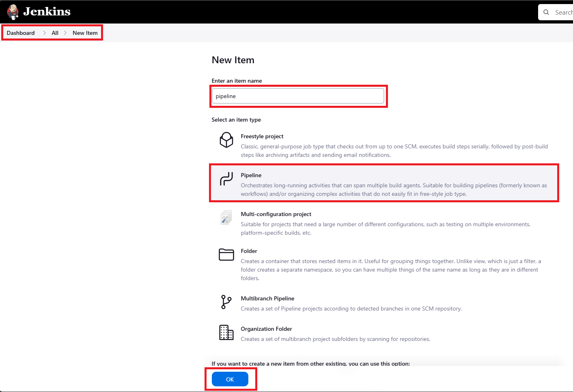This screenshot has width=573, height=392.
Task: Expand the chevron after Dashboard breadcrumb
Action: click(x=44, y=33)
